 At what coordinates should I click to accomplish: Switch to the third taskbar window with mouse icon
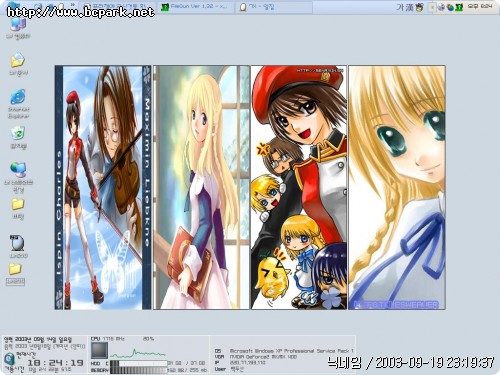[275, 7]
